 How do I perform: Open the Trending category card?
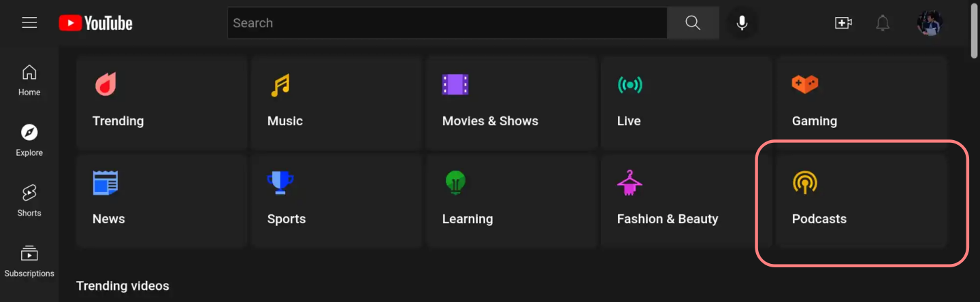click(161, 103)
